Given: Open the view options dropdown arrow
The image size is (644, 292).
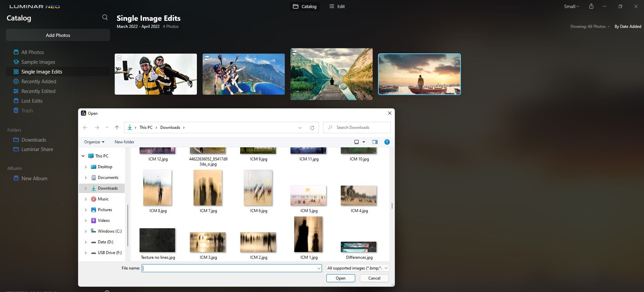Looking at the screenshot, I should (364, 142).
